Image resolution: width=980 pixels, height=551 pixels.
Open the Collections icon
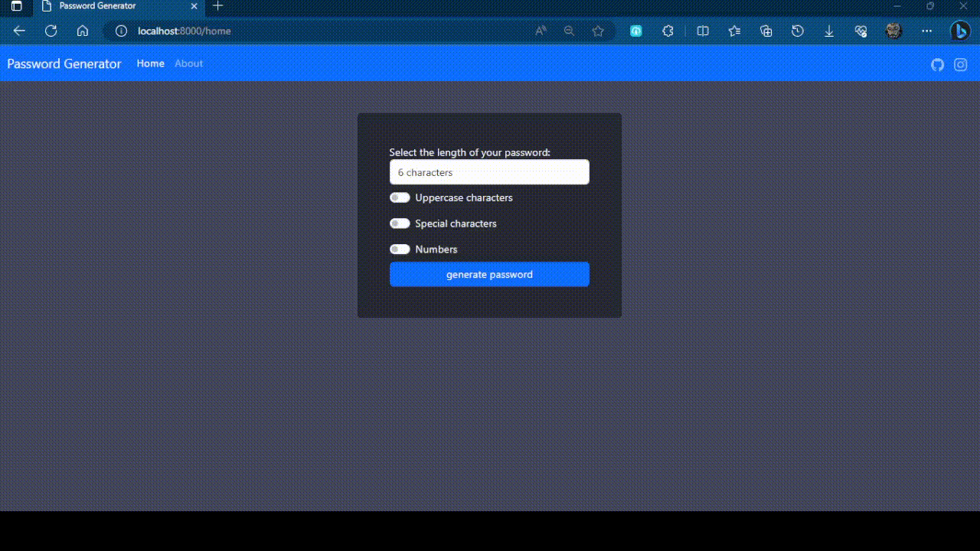point(766,31)
